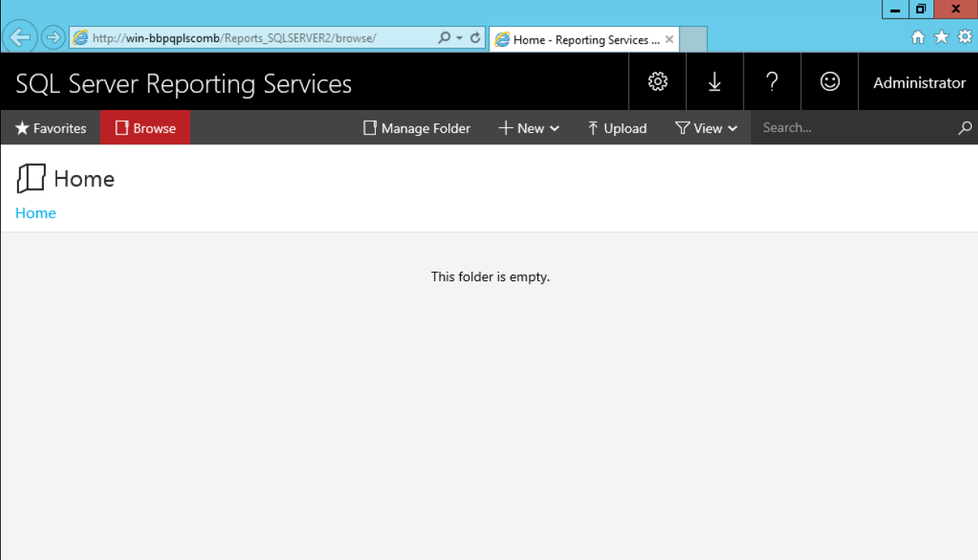Open a new browser tab

click(693, 39)
